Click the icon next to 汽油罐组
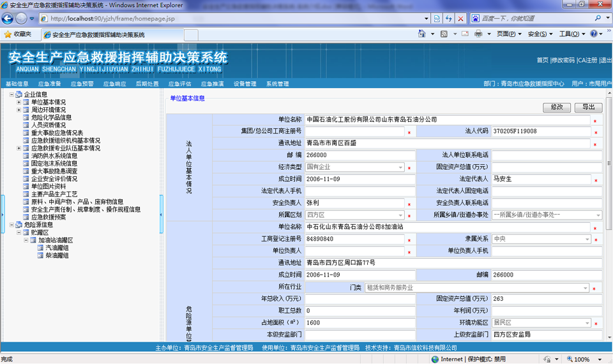613x364 pixels. (40, 248)
